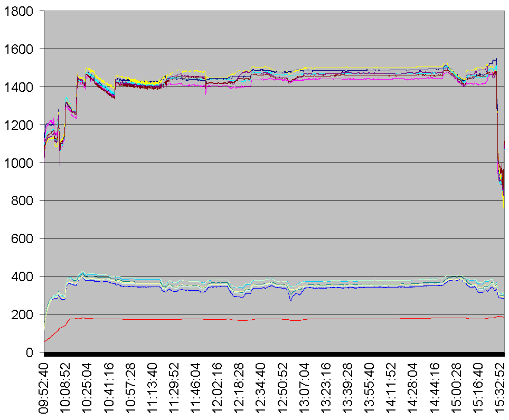Select the 14:11:52 time label
The width and height of the screenshot is (509, 420).
(x=391, y=388)
